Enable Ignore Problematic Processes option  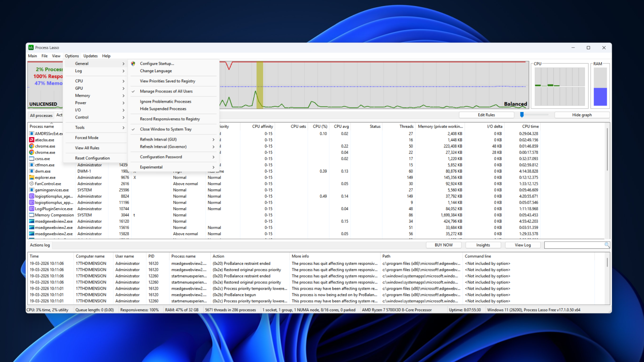click(x=173, y=102)
